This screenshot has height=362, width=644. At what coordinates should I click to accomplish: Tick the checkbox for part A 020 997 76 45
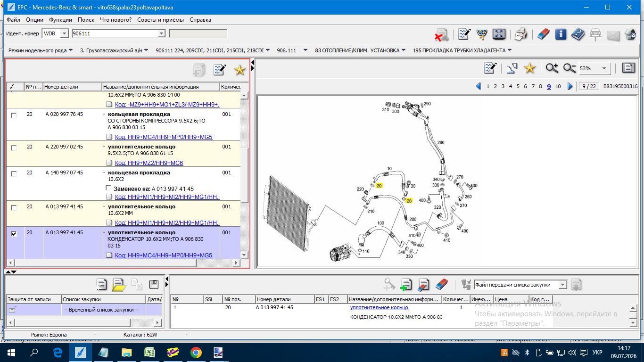point(14,115)
